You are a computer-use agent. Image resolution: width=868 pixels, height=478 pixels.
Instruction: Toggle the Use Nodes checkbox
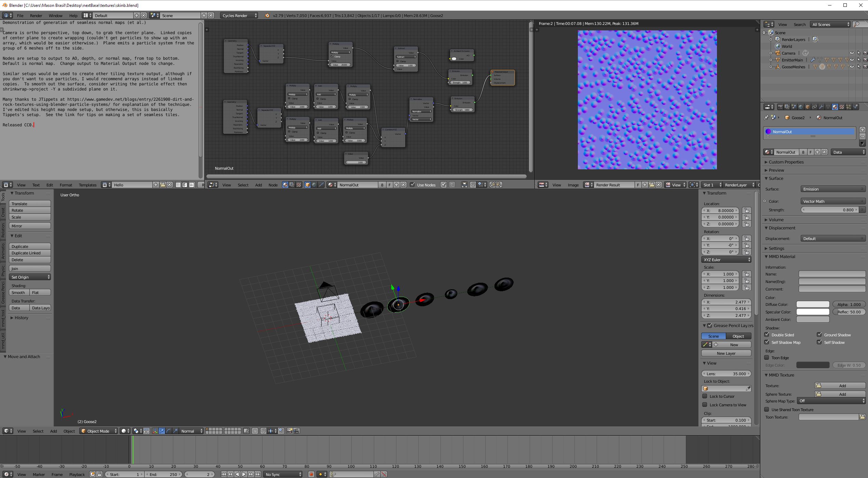(x=412, y=185)
